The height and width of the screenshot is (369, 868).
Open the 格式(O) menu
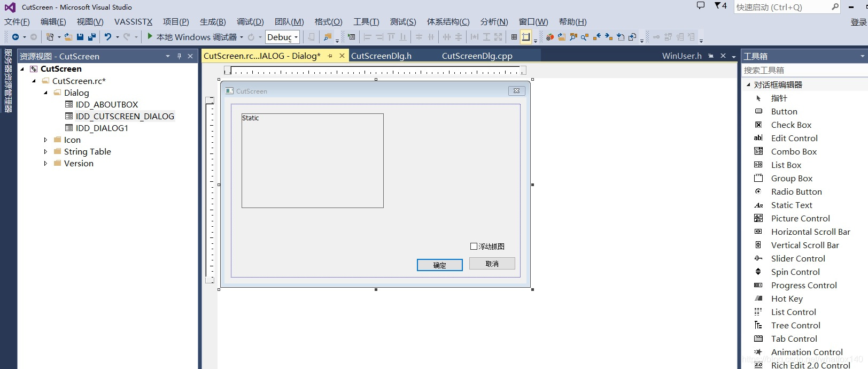[x=328, y=22]
